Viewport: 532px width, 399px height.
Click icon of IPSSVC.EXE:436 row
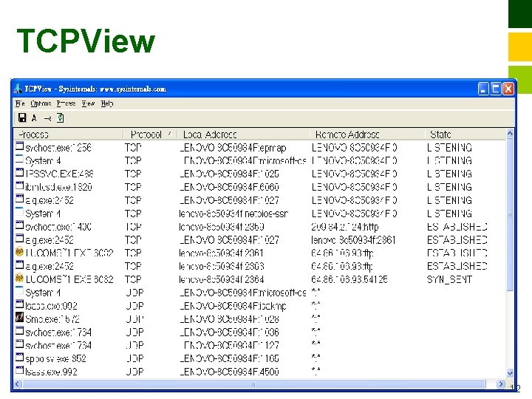click(x=20, y=173)
